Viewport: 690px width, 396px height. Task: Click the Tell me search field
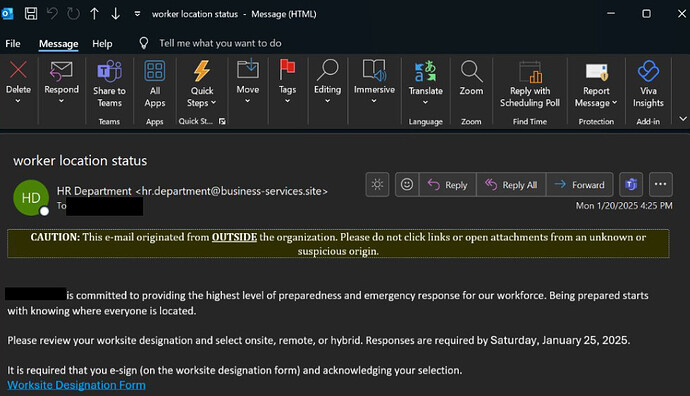click(220, 43)
